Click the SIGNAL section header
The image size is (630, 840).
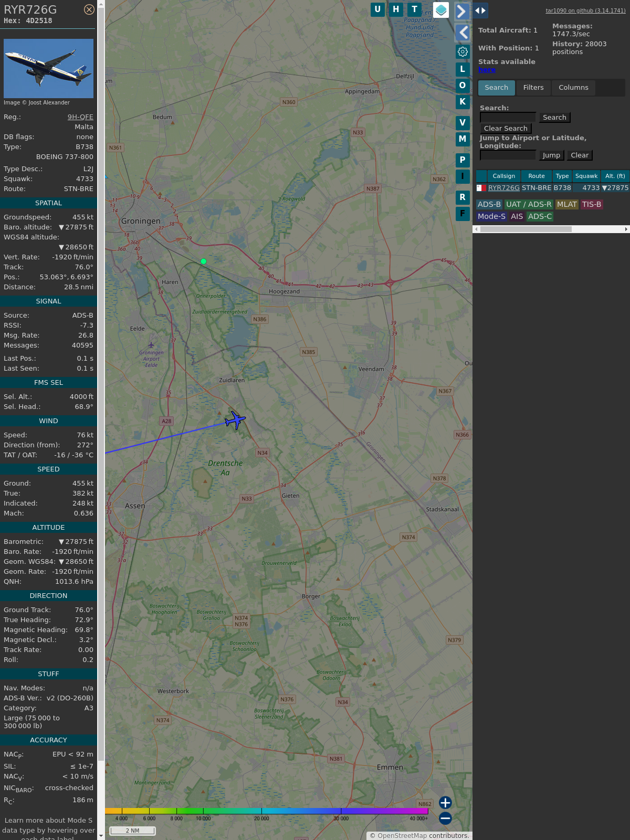48,301
